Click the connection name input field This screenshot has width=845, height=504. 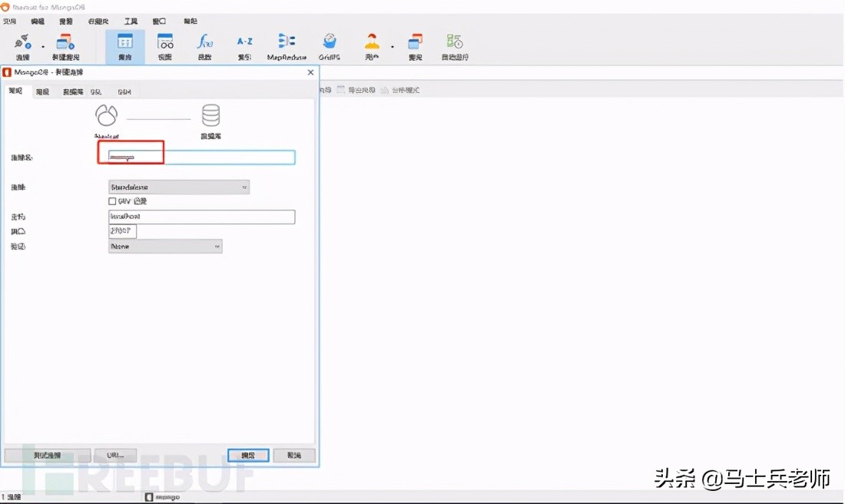[201, 157]
